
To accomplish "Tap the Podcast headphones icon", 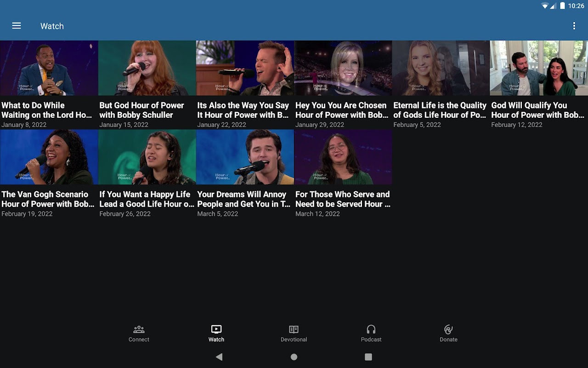I will pos(371,329).
